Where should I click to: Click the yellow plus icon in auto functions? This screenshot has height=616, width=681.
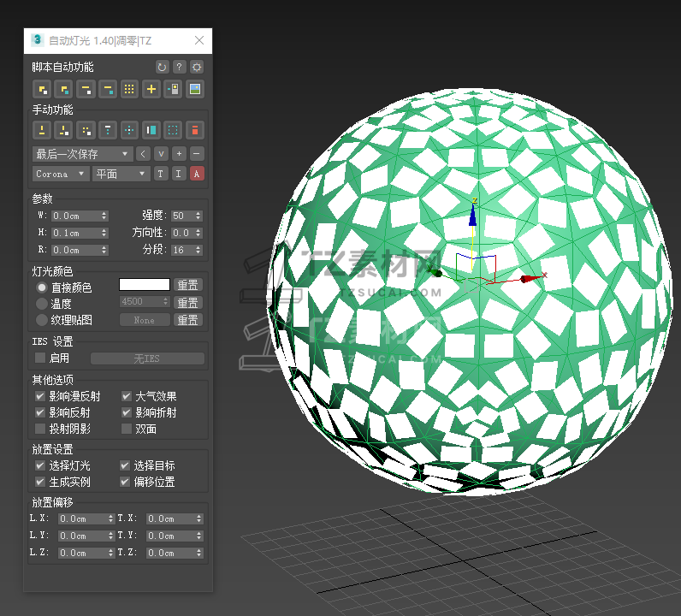point(151,89)
